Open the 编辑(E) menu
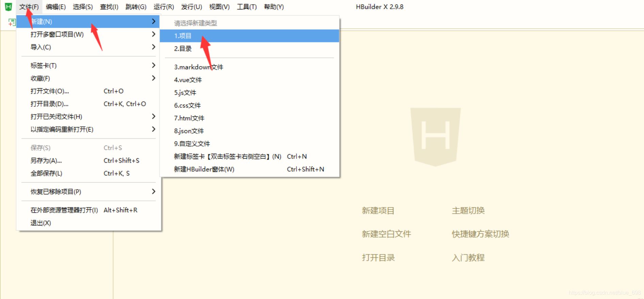The width and height of the screenshot is (644, 299). (x=56, y=7)
